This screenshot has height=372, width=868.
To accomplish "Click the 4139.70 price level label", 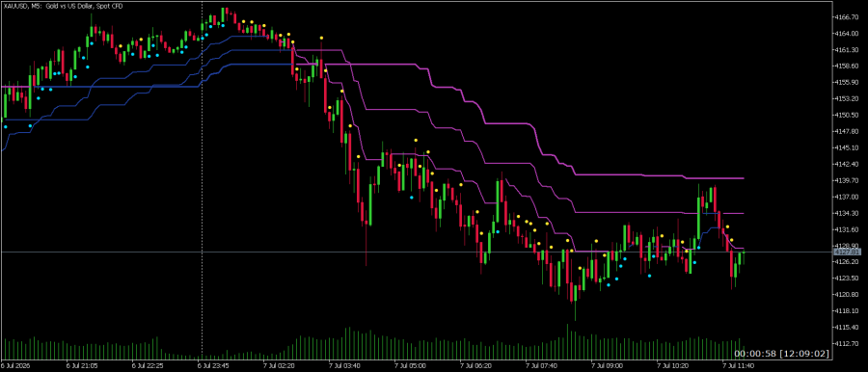I will [x=847, y=180].
